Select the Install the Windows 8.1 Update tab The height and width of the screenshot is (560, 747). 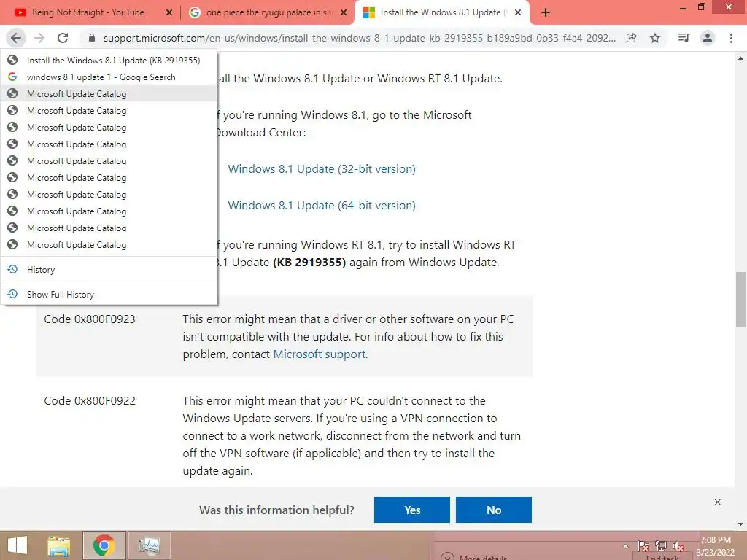[441, 12]
